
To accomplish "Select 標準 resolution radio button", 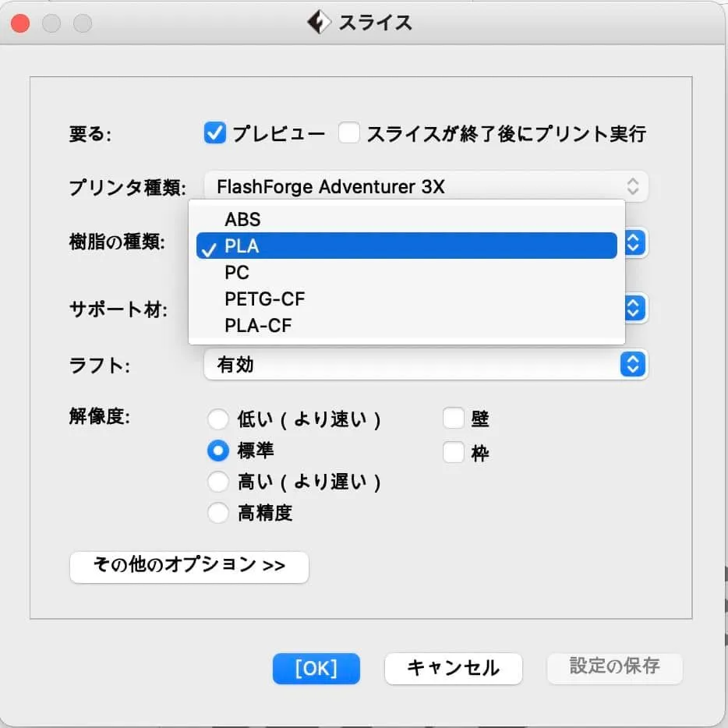I will coord(217,451).
